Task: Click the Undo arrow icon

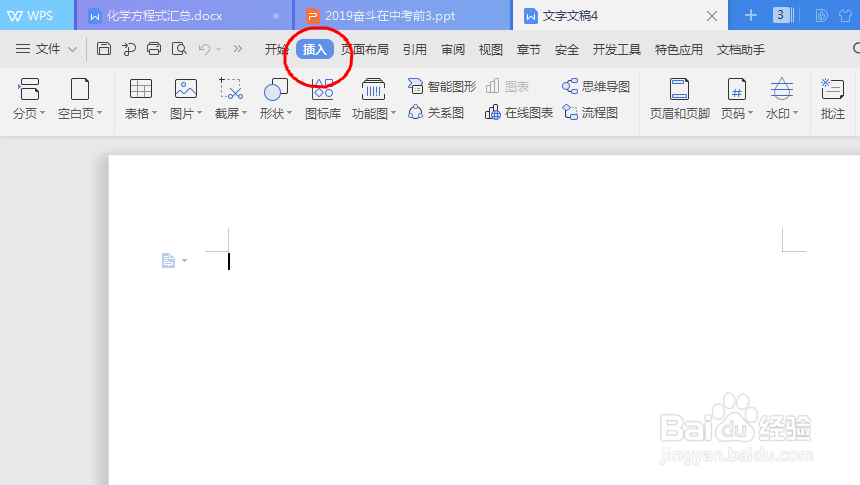Action: click(205, 49)
